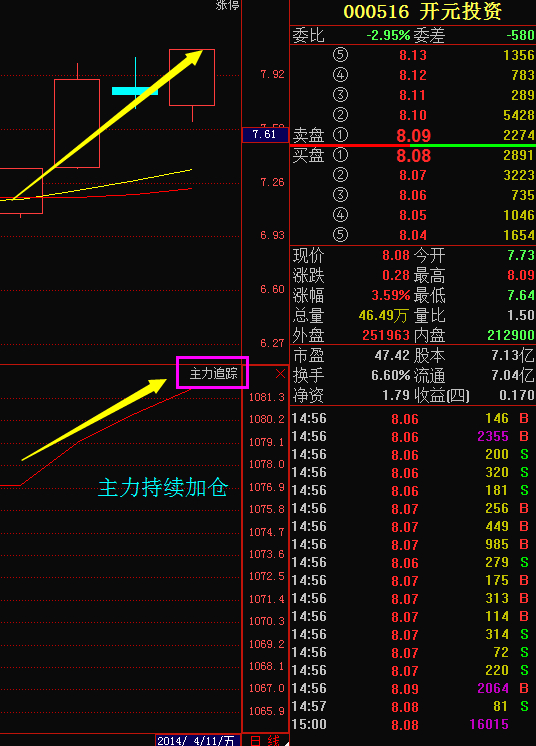
Task: Close the 主力追踪 indicator panel with red X
Action: click(280, 374)
